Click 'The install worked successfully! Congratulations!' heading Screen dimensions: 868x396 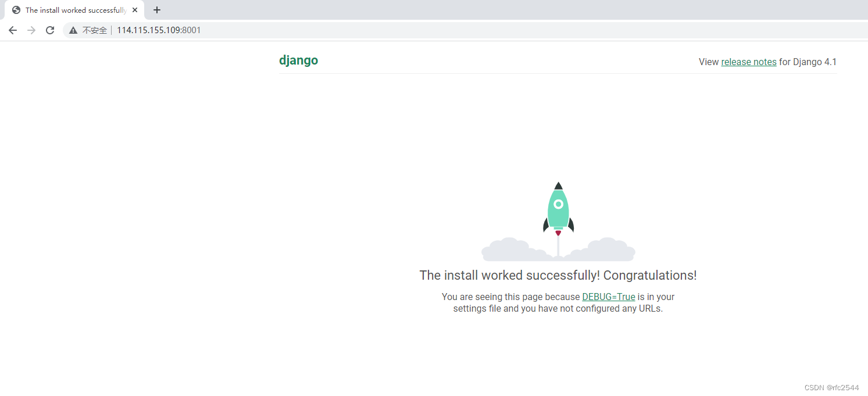pyautogui.click(x=558, y=275)
